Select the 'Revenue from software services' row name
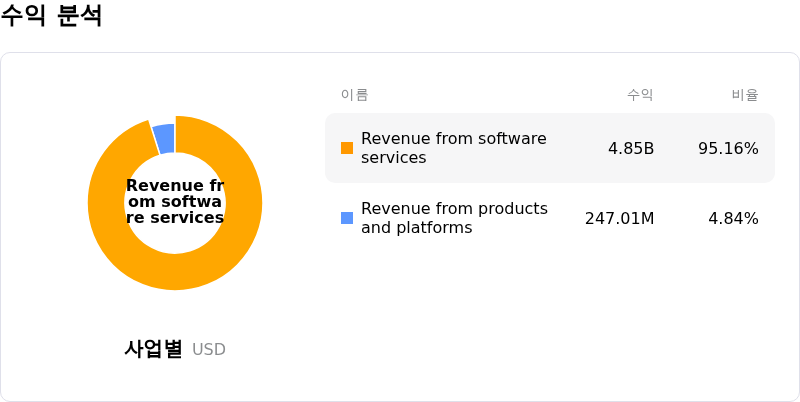This screenshot has width=800, height=402. (x=454, y=148)
